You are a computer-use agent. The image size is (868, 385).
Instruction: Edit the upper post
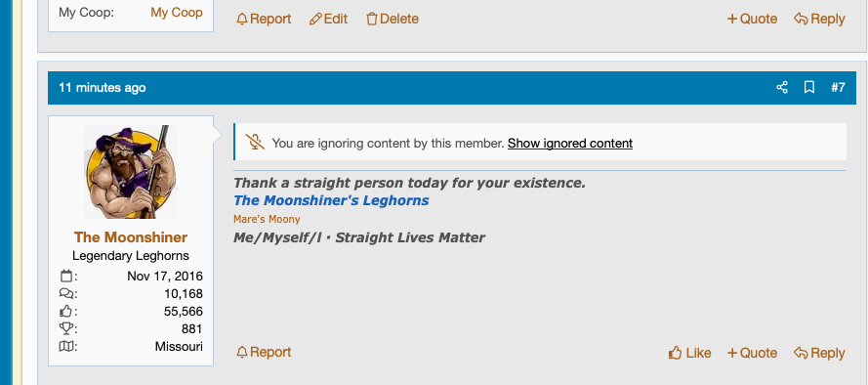pos(328,19)
